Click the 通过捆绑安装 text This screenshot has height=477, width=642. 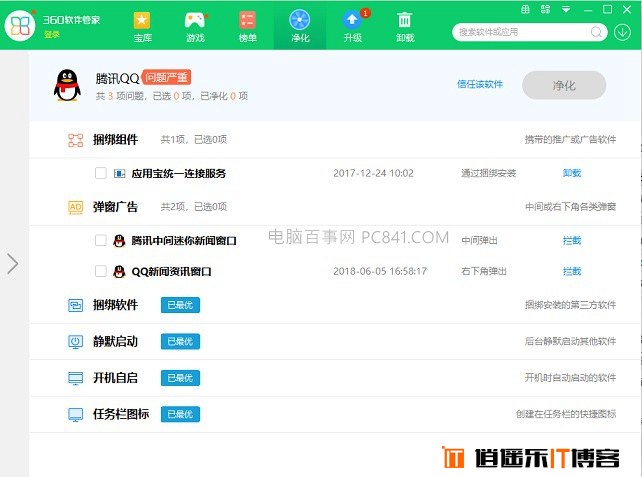[488, 173]
